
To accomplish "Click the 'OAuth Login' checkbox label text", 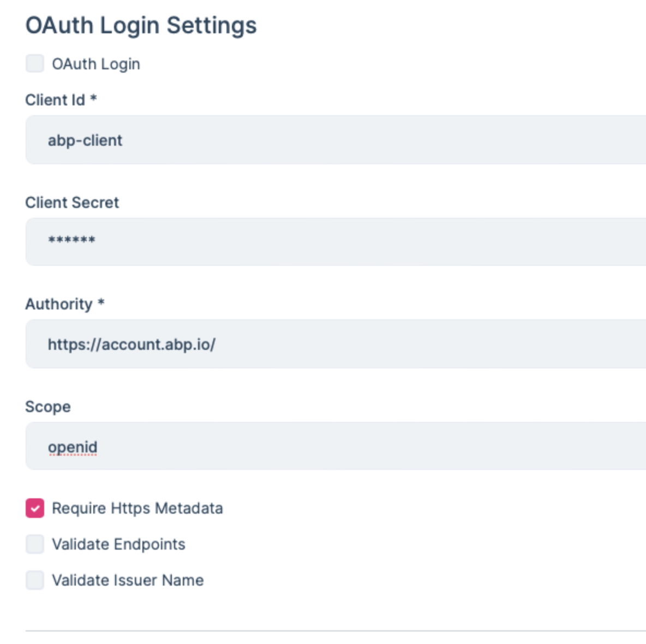I will (x=96, y=64).
